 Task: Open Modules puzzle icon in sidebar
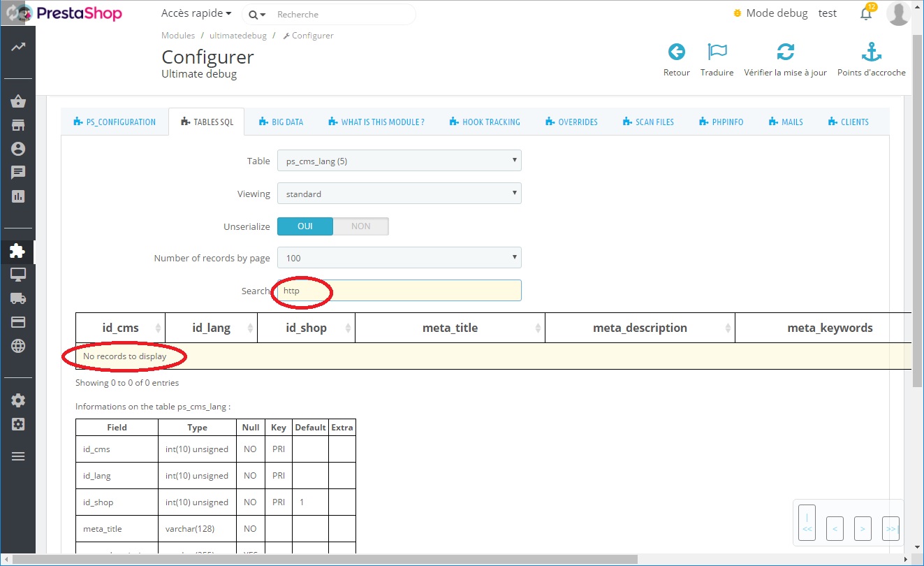click(x=17, y=251)
